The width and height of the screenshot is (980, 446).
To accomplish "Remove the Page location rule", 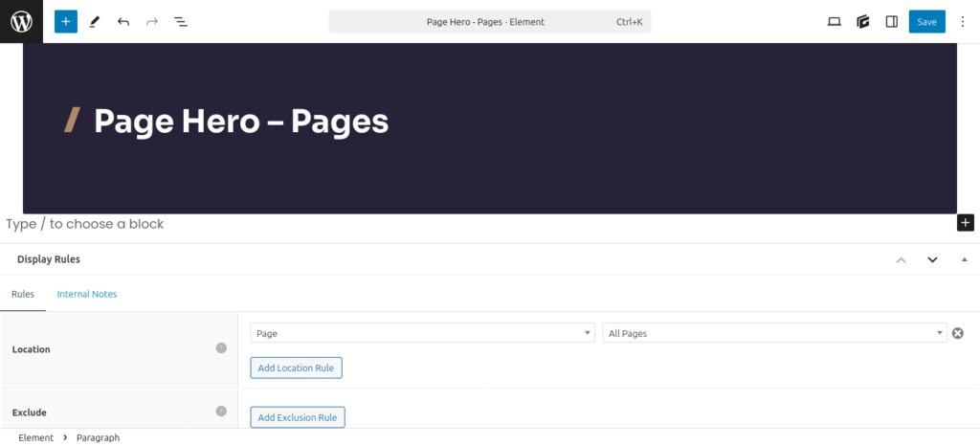I will pyautogui.click(x=957, y=334).
